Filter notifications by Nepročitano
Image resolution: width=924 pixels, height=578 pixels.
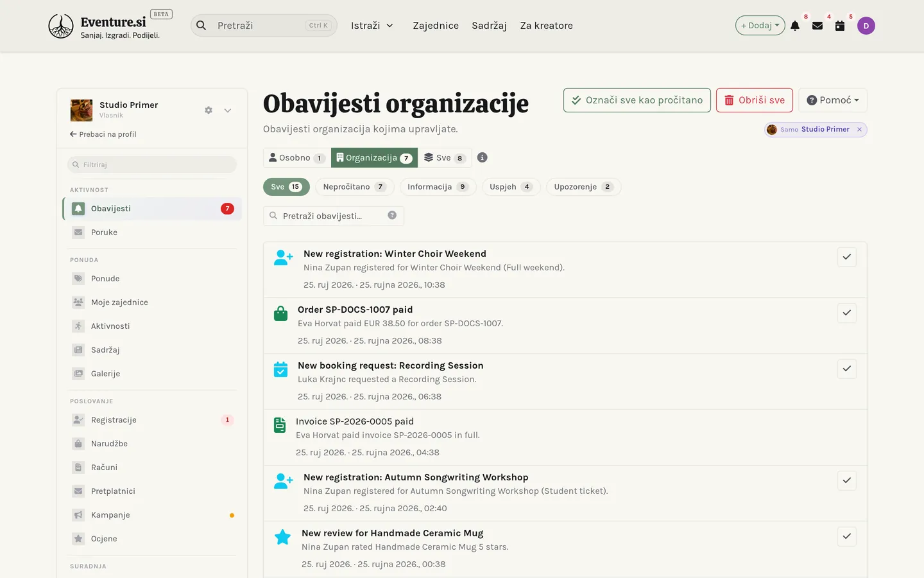tap(355, 187)
